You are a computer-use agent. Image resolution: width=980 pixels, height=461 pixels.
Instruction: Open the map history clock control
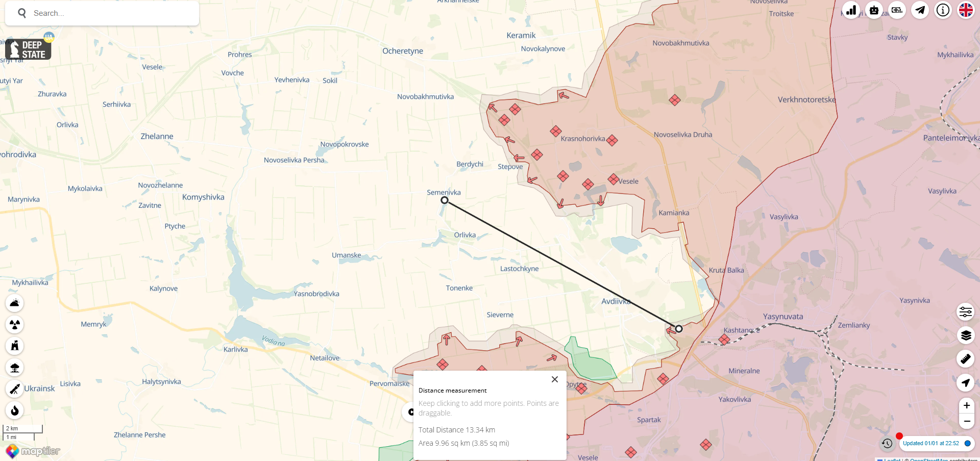887,443
